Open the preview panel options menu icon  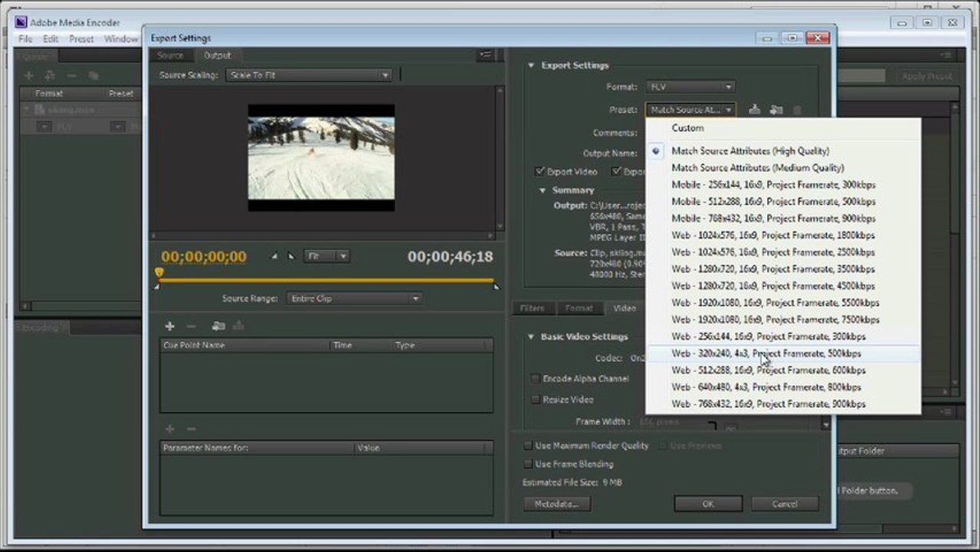coord(485,55)
